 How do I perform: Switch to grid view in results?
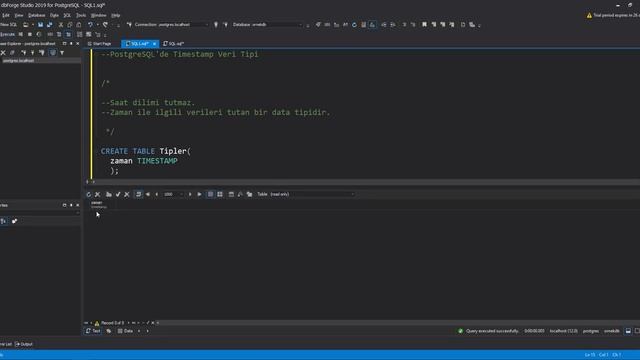[x=211, y=195]
